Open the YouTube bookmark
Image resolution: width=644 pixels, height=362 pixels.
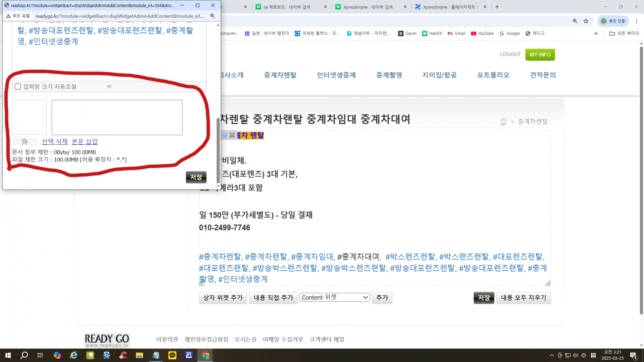[482, 33]
